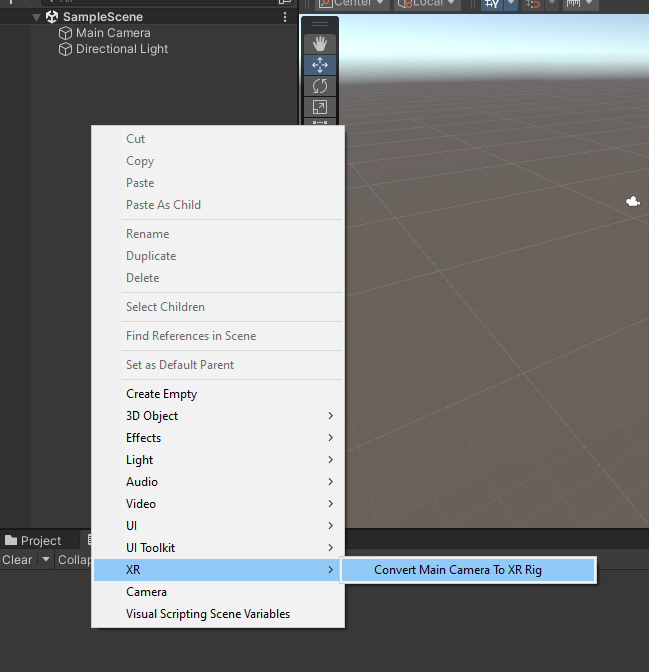Viewport: 649px width, 672px height.
Task: Click the Unity logo beside SampleScene
Action: coord(52,17)
